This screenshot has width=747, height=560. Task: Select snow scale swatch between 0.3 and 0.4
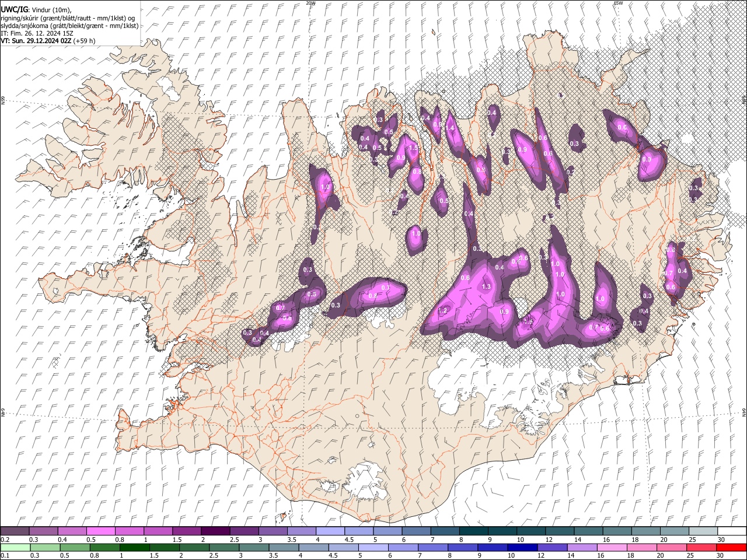click(43, 531)
